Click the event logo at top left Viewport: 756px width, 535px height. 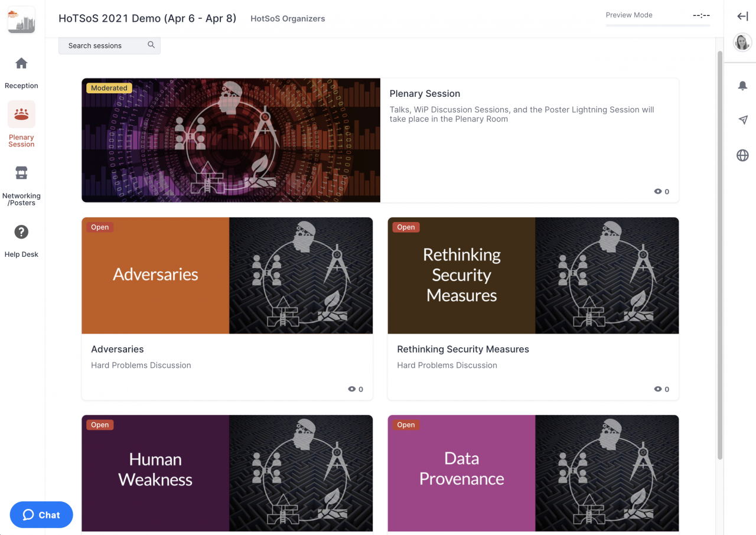[x=21, y=20]
